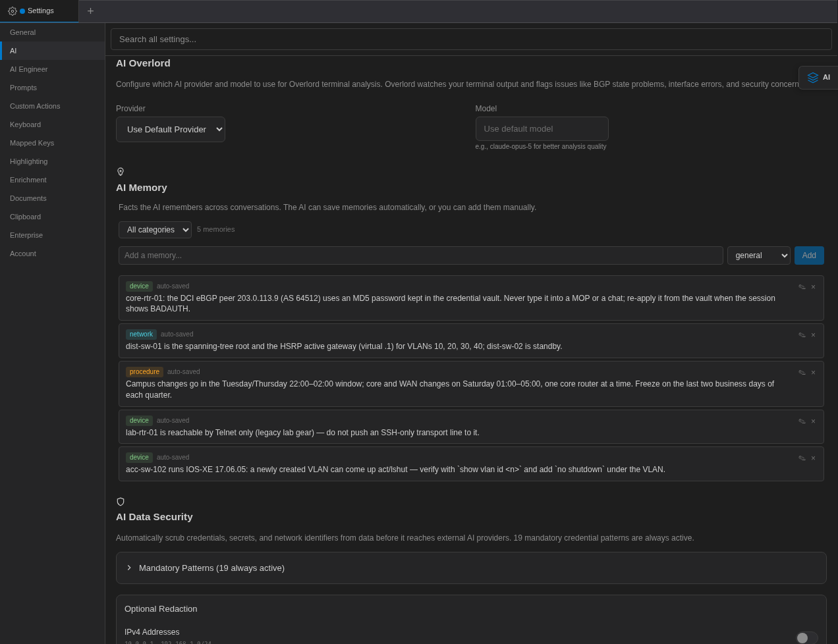Delete the core-rtr-01 memory entry
The image size is (838, 644).
(x=813, y=287)
